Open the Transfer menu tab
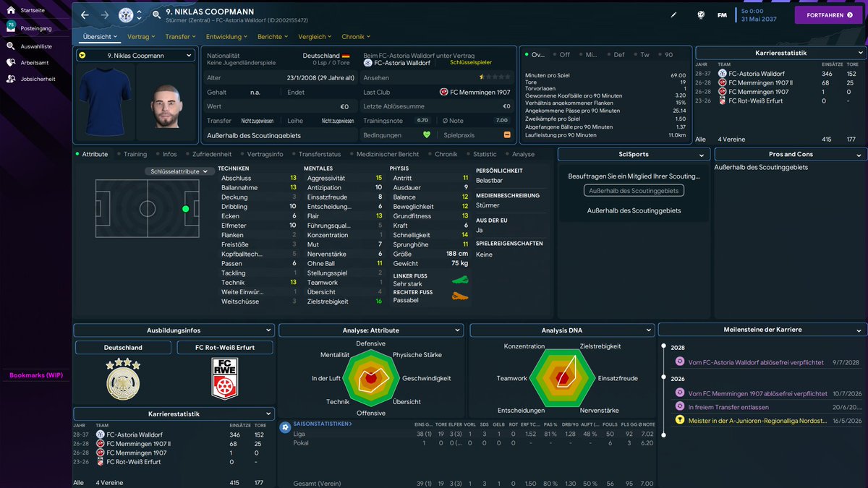Image resolution: width=868 pixels, height=488 pixels. pos(181,36)
